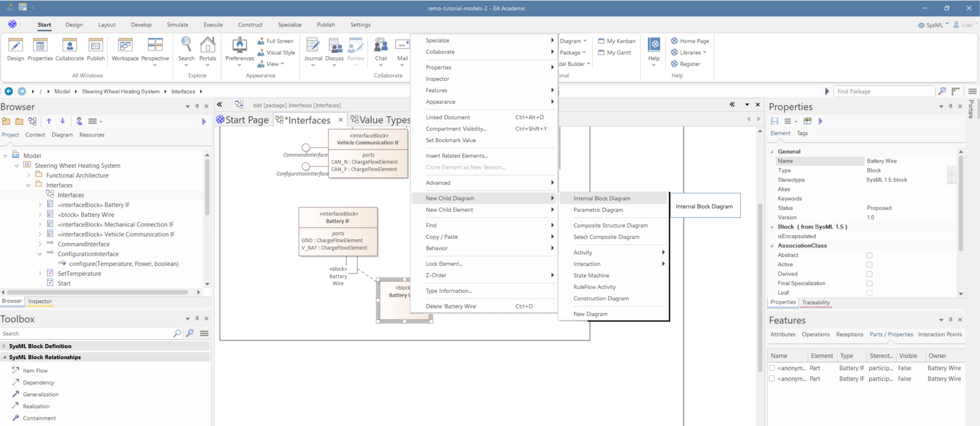980x426 pixels.
Task: Open the Chat collaborate icon
Action: 381,46
